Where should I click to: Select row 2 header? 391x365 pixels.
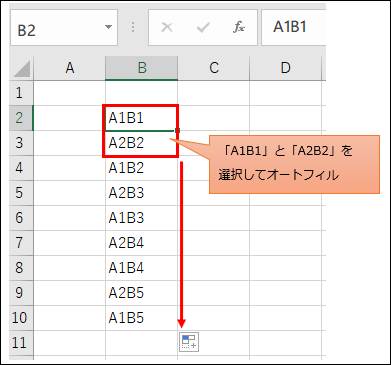click(22, 118)
